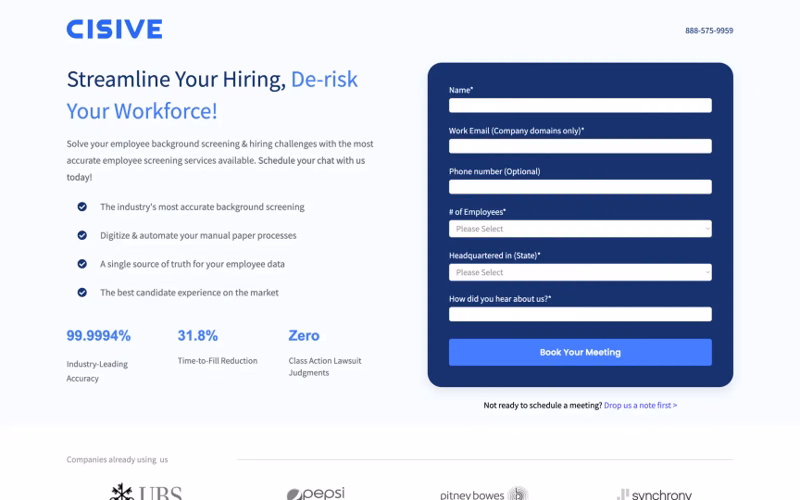Viewport: 800px width, 500px height.
Task: Click the 31.8% statistic
Action: 197,336
